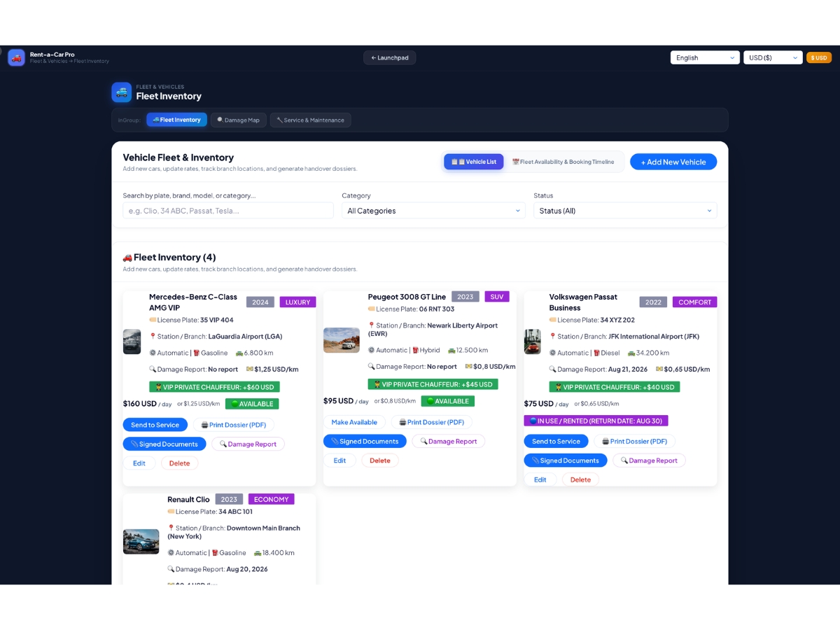Open the Peugeot 3008 Damage Report
The image size is (840, 630).
click(449, 441)
